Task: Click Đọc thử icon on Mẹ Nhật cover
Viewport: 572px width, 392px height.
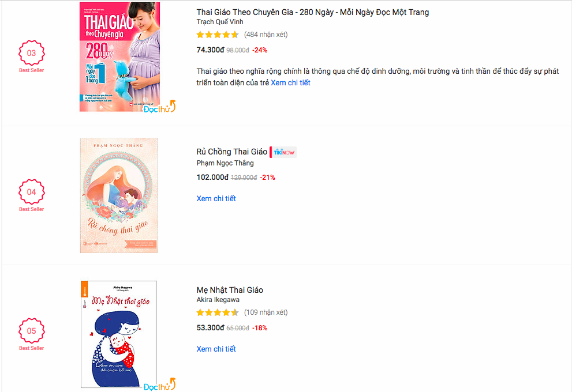Action: [159, 385]
